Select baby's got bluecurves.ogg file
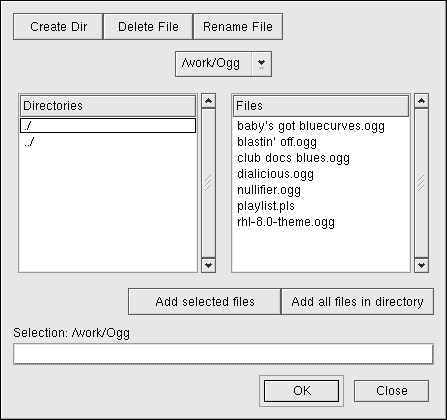The image size is (447, 420). click(311, 126)
